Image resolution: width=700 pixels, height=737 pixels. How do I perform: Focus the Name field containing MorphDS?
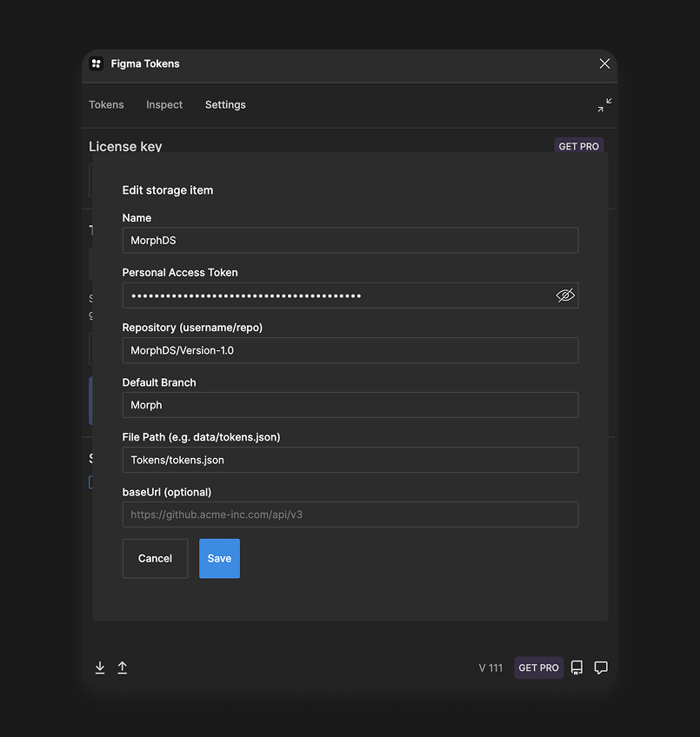point(350,241)
